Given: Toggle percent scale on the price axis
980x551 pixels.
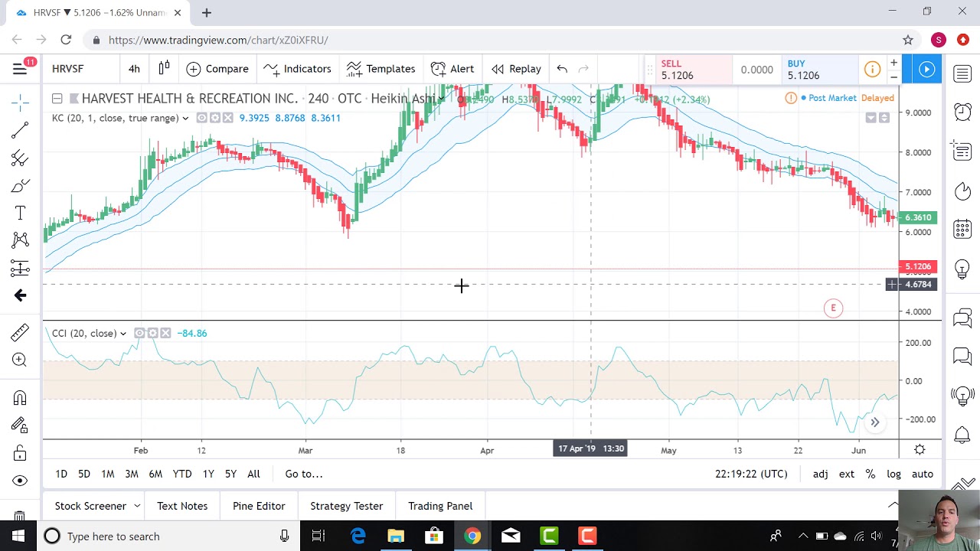Looking at the screenshot, I should coord(871,474).
